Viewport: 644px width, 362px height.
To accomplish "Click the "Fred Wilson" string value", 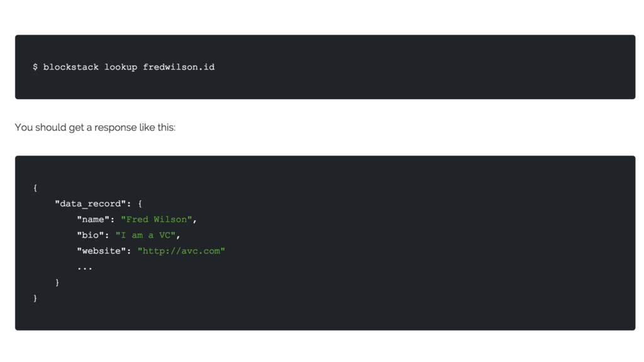I will (157, 219).
